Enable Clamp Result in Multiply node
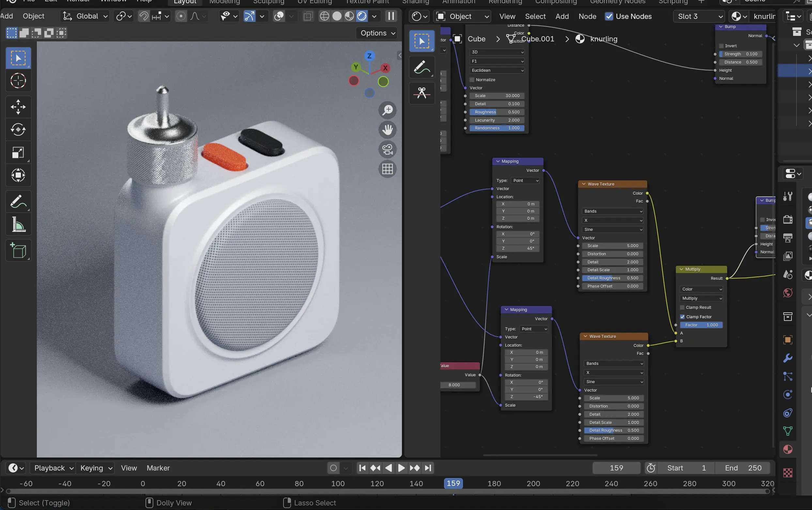812x510 pixels. (x=682, y=307)
